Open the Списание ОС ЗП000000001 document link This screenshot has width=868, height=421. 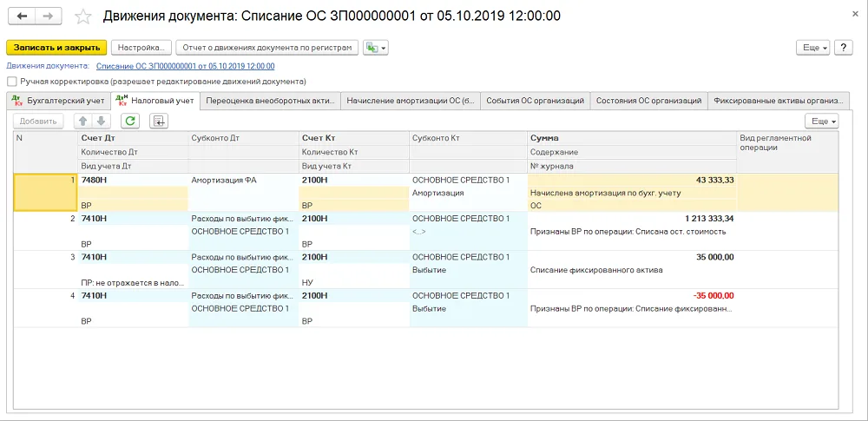pyautogui.click(x=186, y=66)
